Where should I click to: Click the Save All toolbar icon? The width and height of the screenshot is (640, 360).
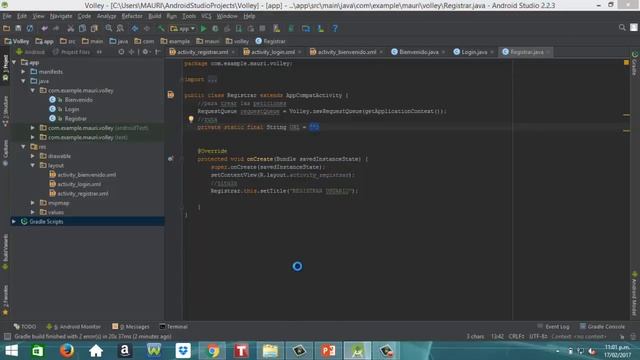point(18,28)
